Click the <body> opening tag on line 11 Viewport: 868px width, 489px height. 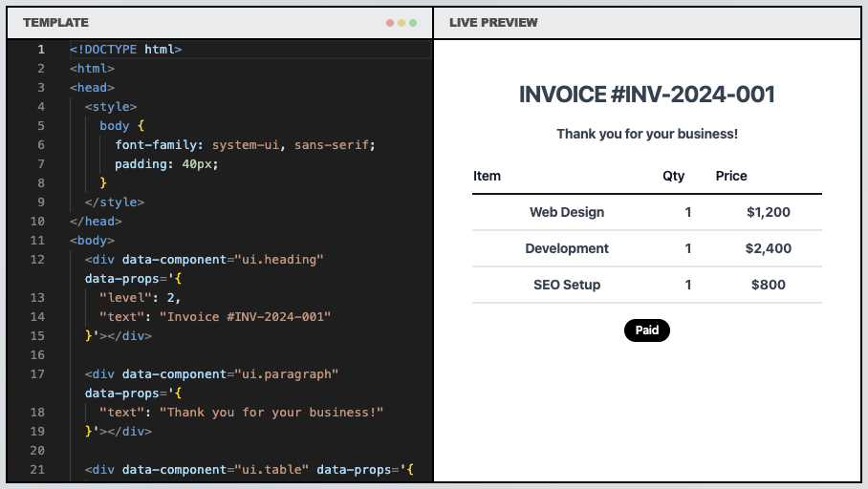(92, 241)
